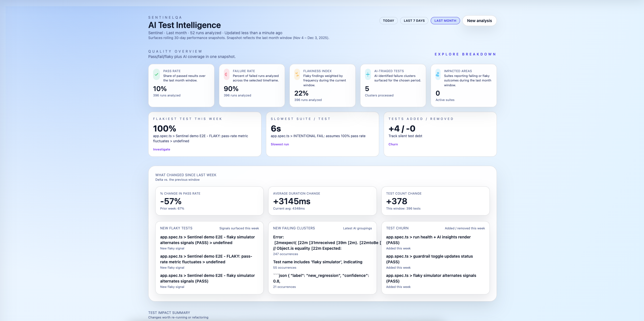The width and height of the screenshot is (644, 321).
Task: Select the guardrail toggle updates status test
Action: point(429,259)
